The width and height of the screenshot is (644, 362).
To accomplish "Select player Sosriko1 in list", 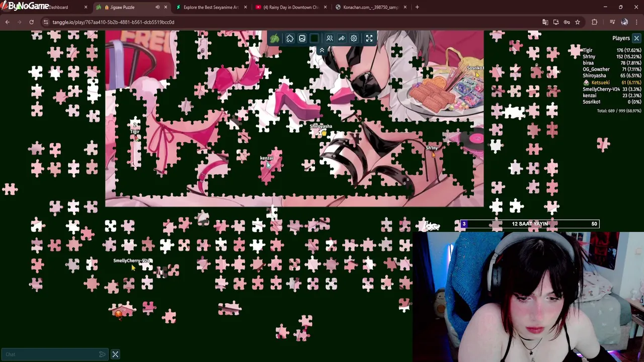I will (612, 102).
